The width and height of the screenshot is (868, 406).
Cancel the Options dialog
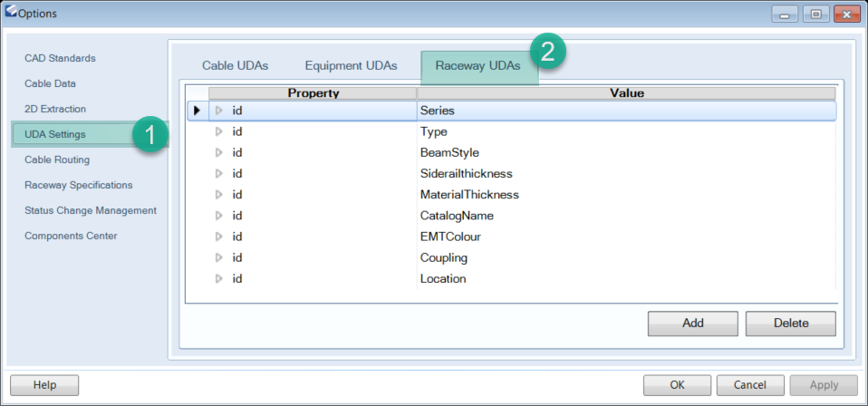749,384
